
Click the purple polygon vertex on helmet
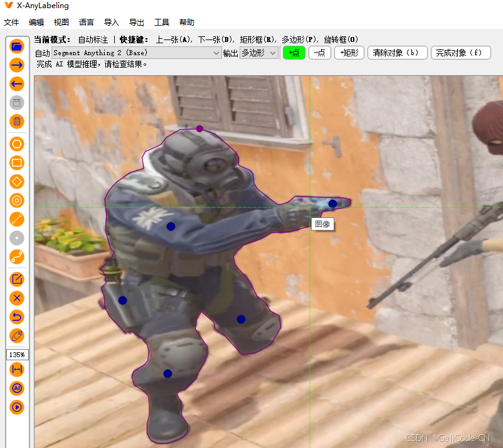(199, 129)
